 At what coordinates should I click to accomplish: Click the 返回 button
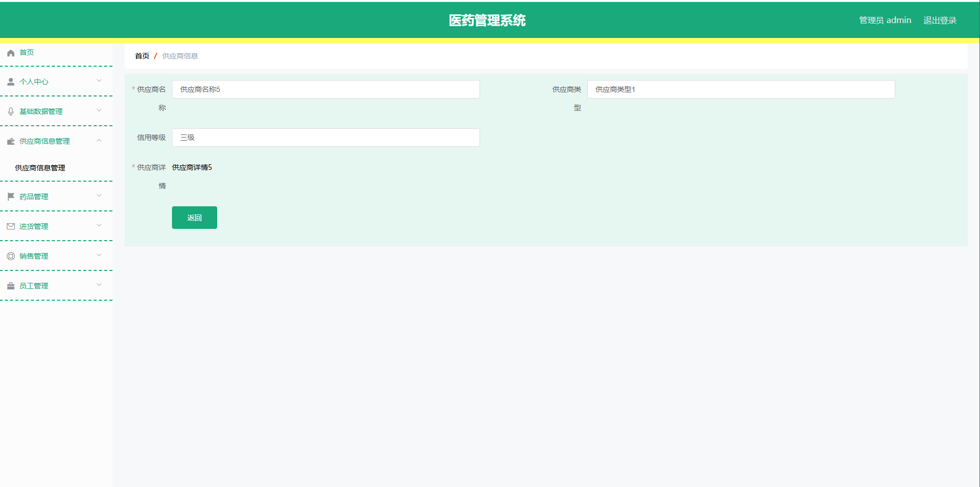(x=194, y=217)
